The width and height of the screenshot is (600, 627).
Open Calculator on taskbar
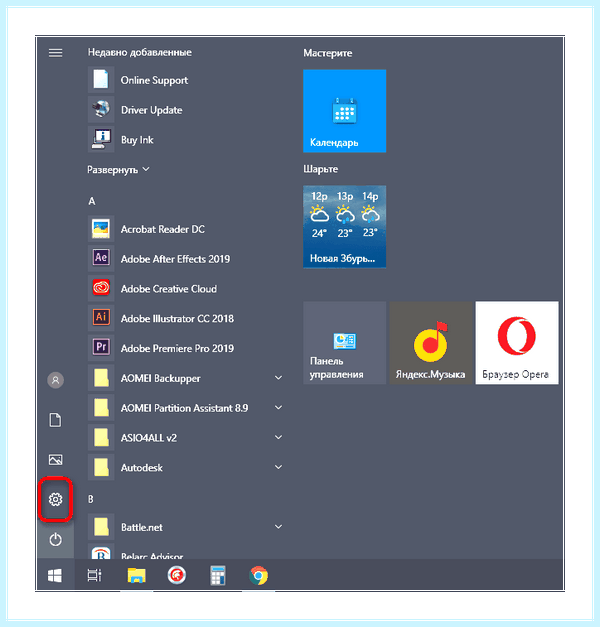[218, 576]
